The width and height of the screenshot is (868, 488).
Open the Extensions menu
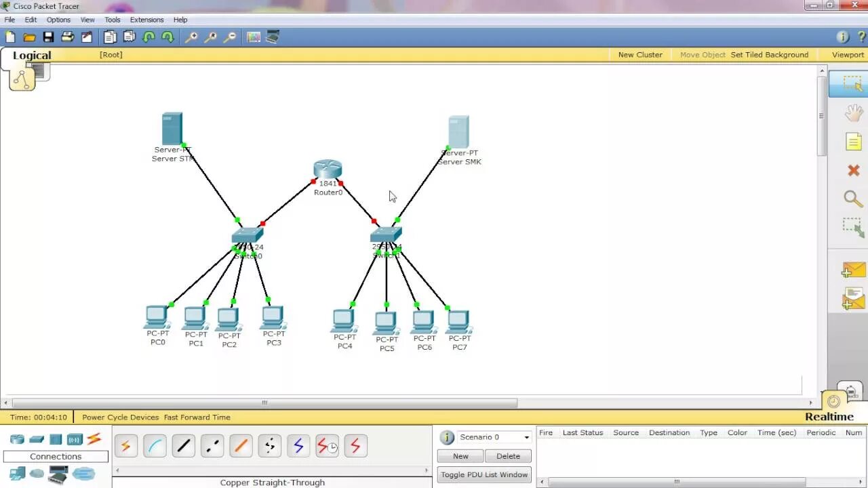pyautogui.click(x=146, y=20)
